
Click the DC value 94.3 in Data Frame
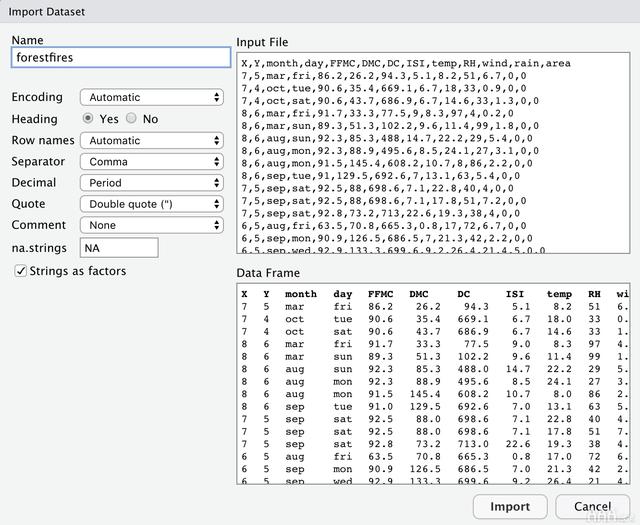tap(476, 307)
